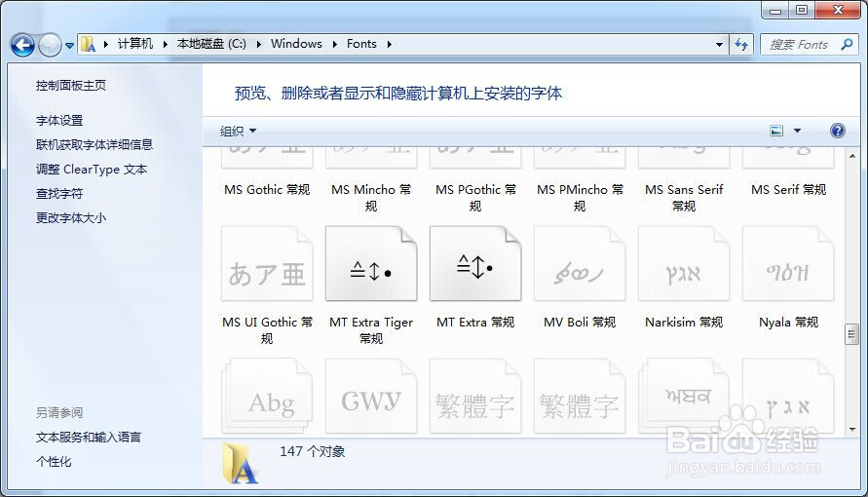Go back with the Back arrow button
868x497 pixels.
pyautogui.click(x=22, y=45)
